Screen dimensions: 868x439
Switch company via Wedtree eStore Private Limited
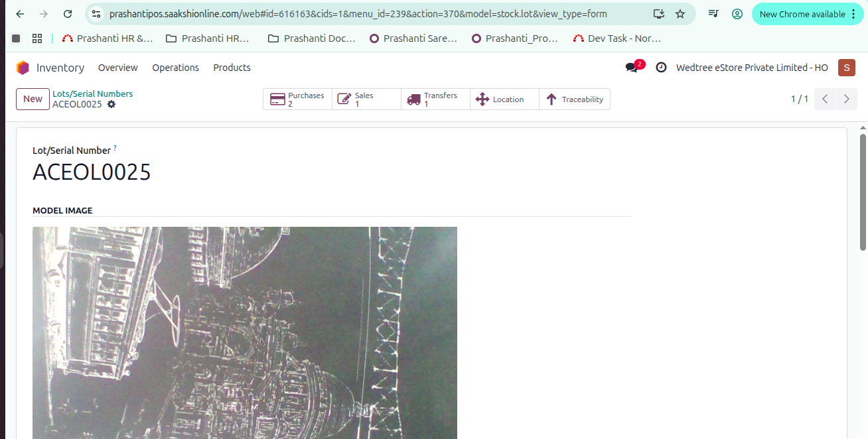coord(752,68)
